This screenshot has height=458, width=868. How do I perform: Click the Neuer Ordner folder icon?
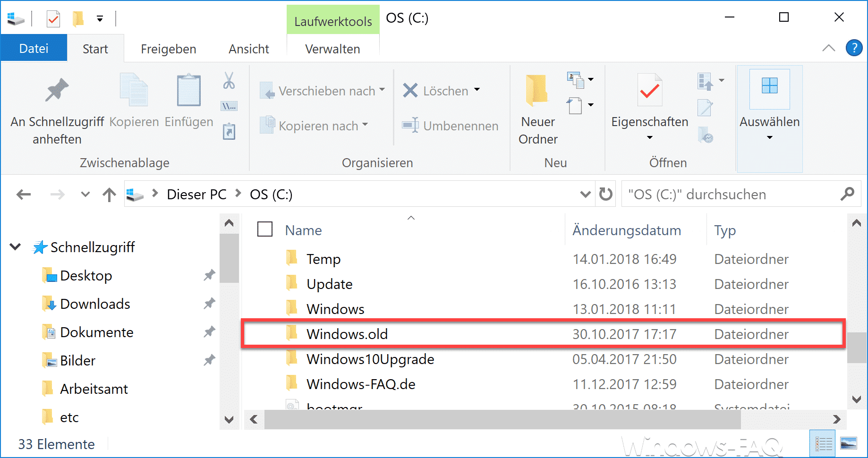pos(537,90)
